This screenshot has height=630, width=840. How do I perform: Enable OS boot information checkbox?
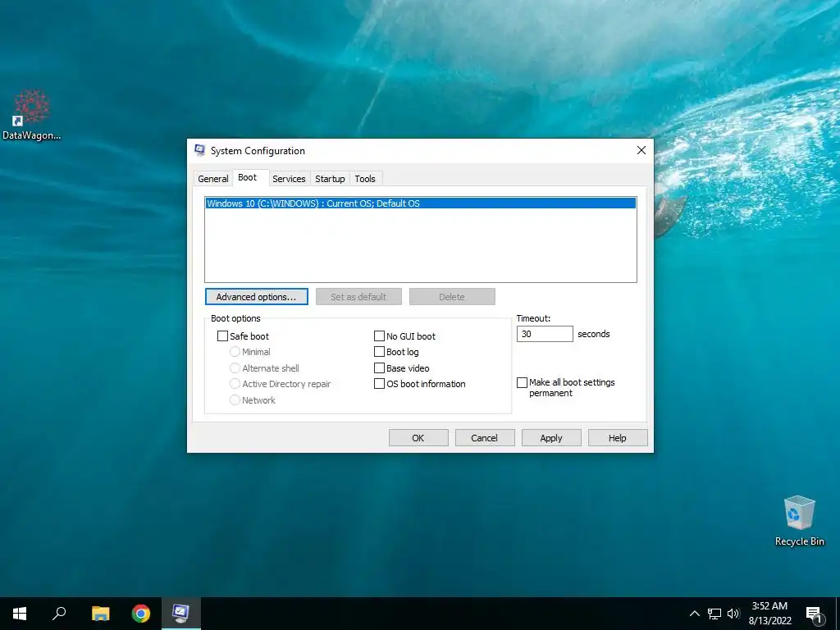point(379,384)
